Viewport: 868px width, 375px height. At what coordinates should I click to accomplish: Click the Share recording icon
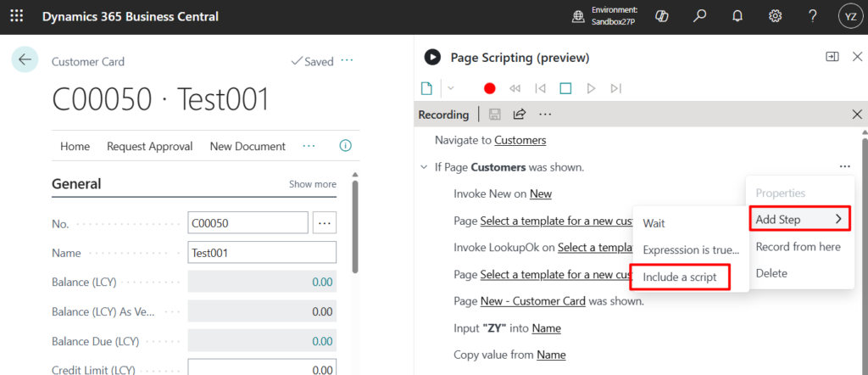click(x=520, y=114)
